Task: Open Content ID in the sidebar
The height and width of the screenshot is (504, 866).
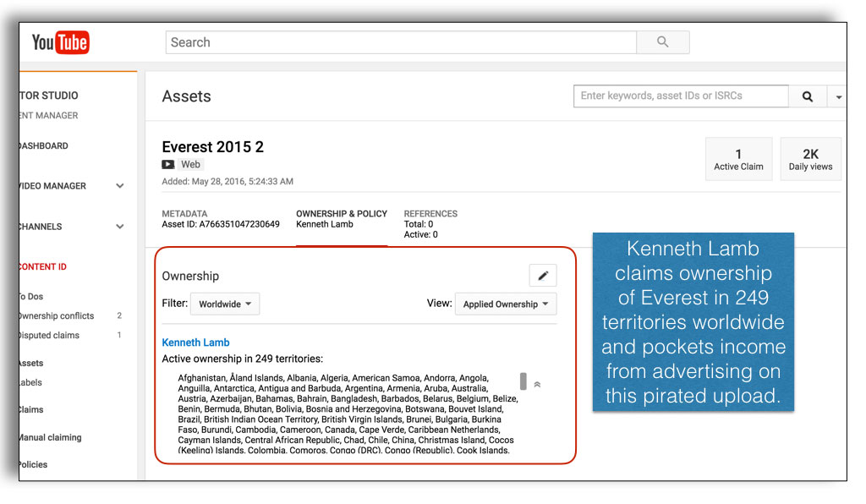Action: click(43, 266)
